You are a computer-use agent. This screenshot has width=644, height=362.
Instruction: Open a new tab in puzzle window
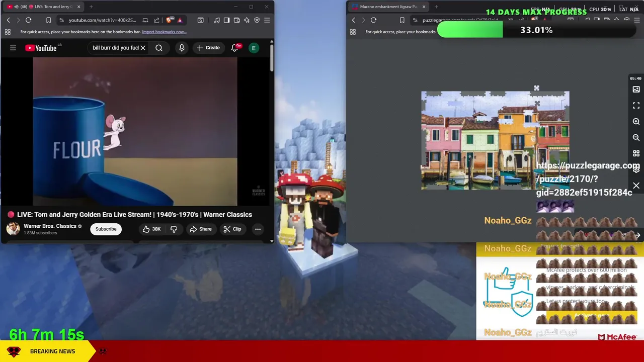tap(436, 7)
